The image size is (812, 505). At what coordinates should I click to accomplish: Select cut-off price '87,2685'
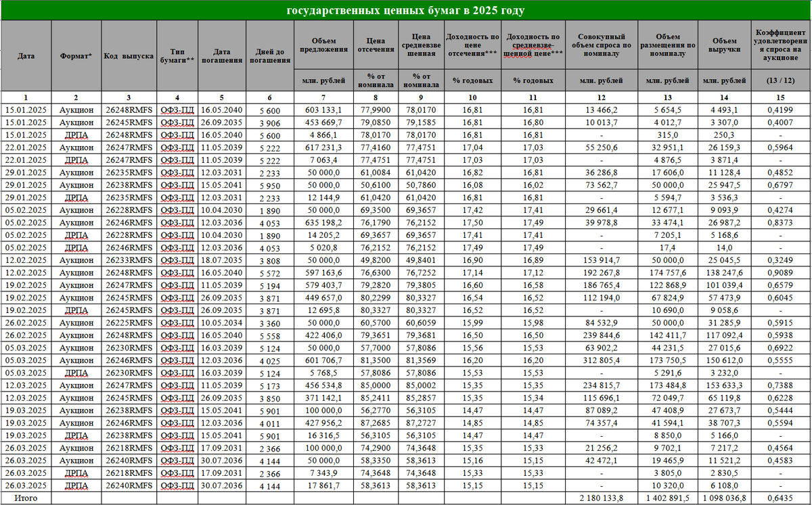point(376,423)
